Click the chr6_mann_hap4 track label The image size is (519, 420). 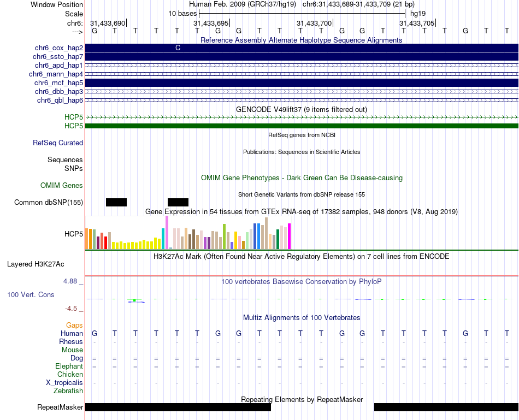(56, 74)
